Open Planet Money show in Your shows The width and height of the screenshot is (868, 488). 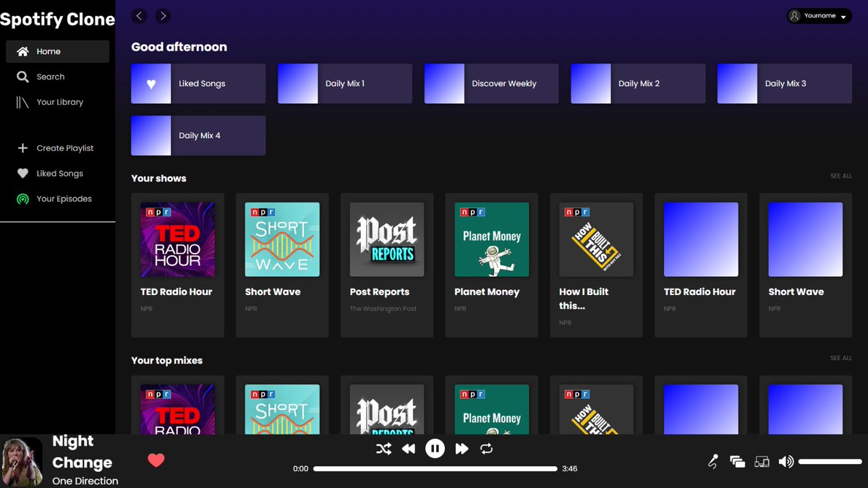pos(492,265)
